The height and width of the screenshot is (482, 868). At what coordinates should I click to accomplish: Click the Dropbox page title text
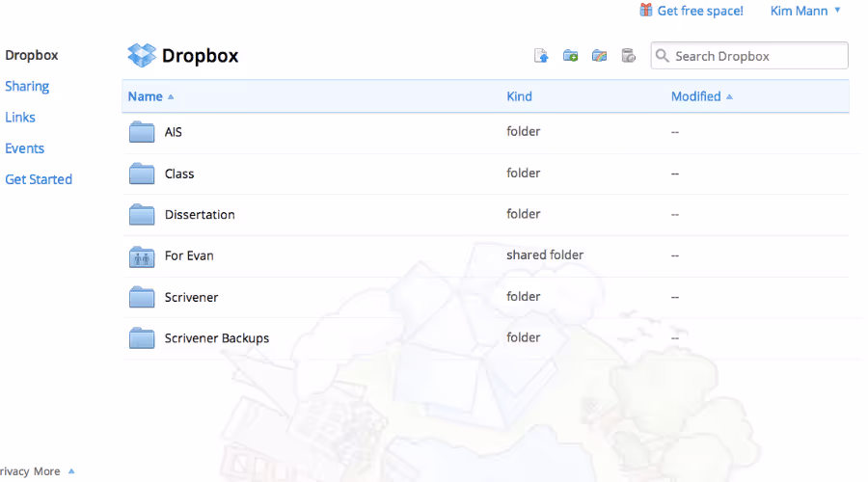201,56
